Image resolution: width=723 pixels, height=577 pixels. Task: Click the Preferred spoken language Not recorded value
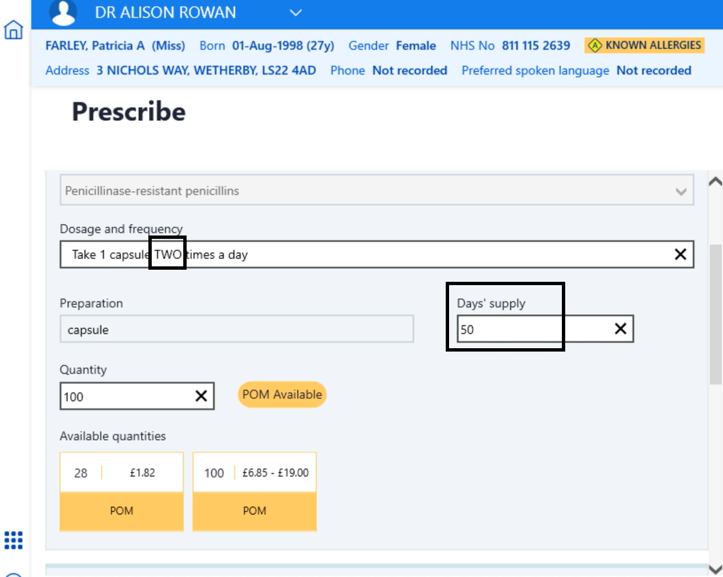654,71
